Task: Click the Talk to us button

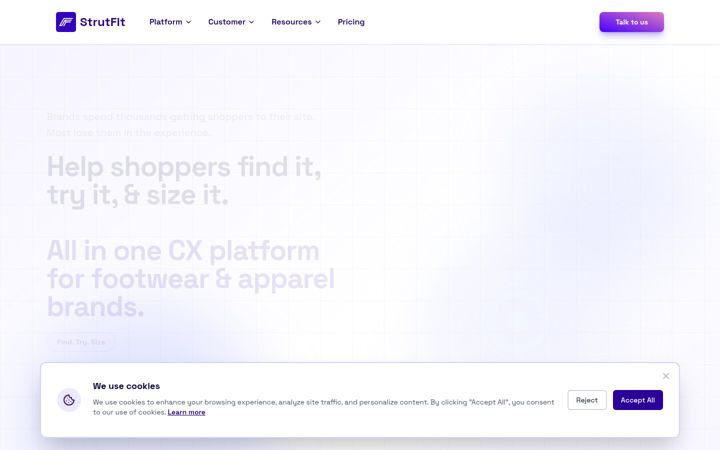Action: (631, 22)
